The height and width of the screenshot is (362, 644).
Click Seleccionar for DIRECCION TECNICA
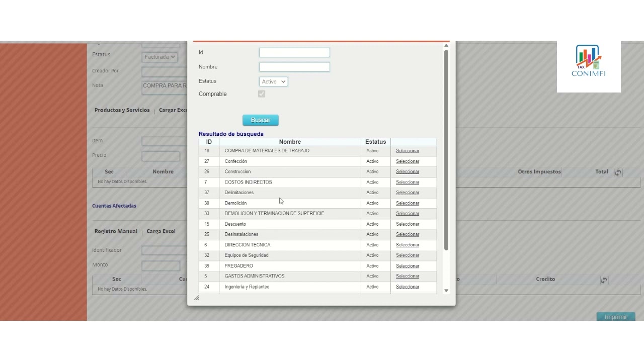pos(408,245)
